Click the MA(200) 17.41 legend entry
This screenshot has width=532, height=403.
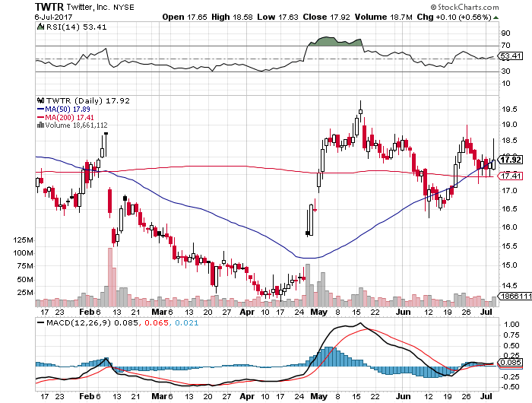[x=65, y=117]
